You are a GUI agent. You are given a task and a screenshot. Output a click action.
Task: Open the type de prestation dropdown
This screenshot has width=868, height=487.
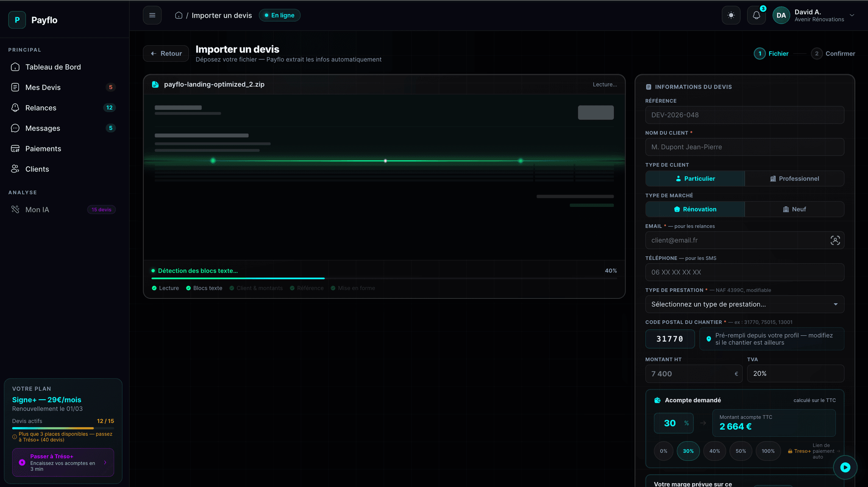click(745, 304)
